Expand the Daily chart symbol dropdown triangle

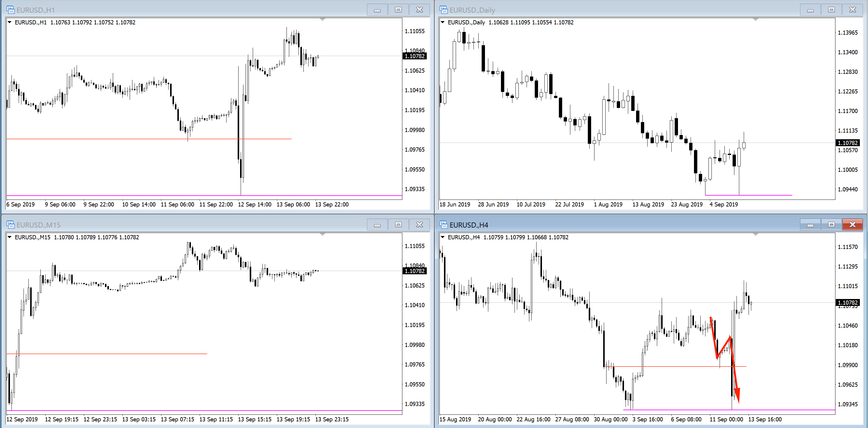coord(442,22)
